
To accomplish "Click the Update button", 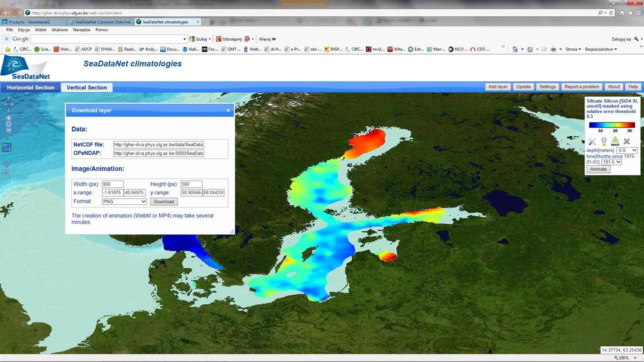I will pos(523,87).
